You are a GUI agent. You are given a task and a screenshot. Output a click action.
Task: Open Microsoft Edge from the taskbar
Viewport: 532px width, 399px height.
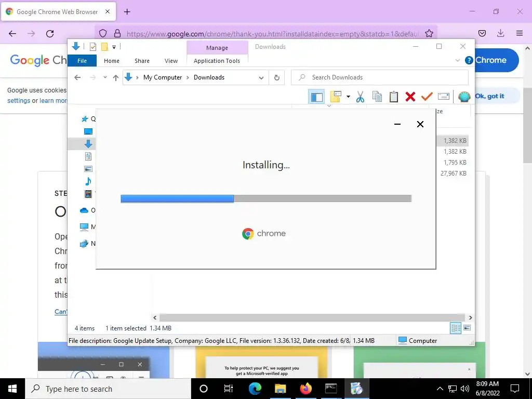coord(255,389)
